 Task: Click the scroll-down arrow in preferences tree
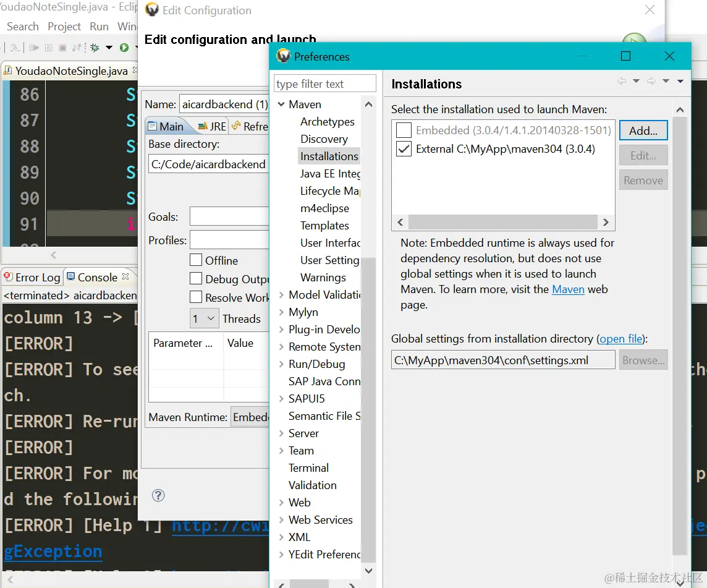(368, 571)
